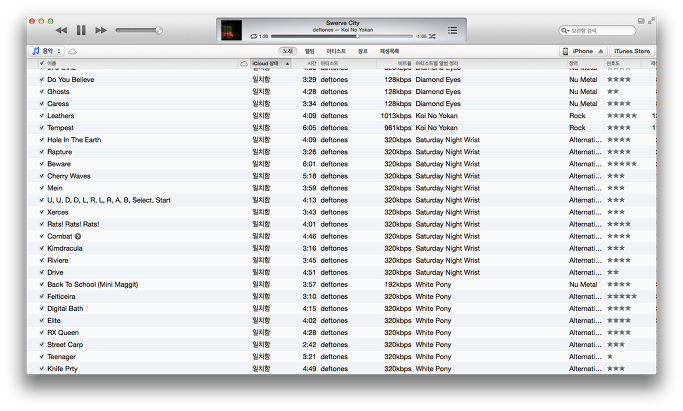Image resolution: width=683 pixels, height=411 pixels.
Task: Click the Nu Metal genre for Careas
Action: pyautogui.click(x=583, y=104)
